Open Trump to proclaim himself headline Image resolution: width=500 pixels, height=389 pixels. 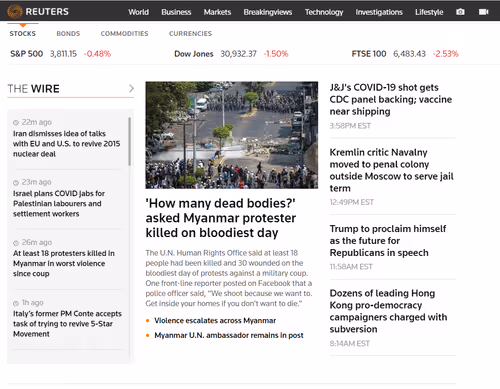388,241
